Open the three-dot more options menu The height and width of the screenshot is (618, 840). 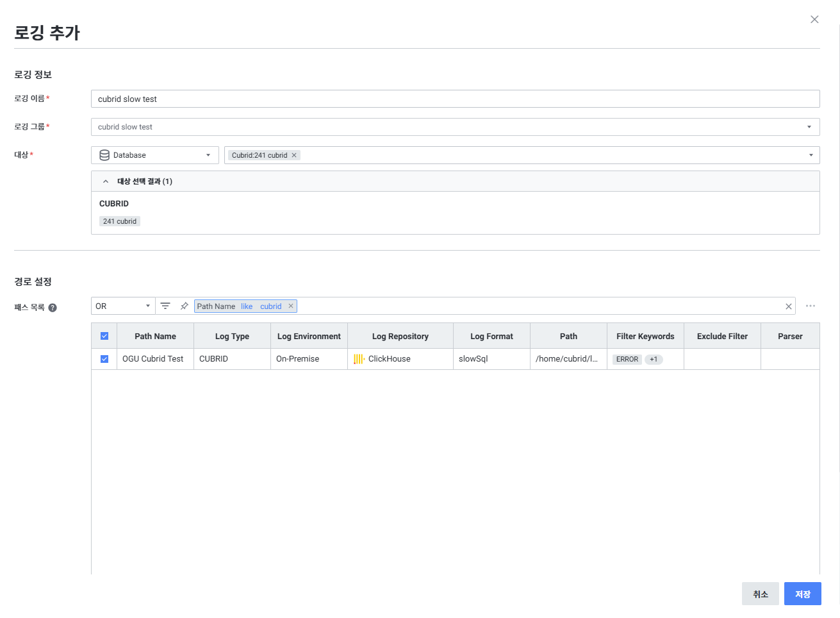click(x=811, y=306)
